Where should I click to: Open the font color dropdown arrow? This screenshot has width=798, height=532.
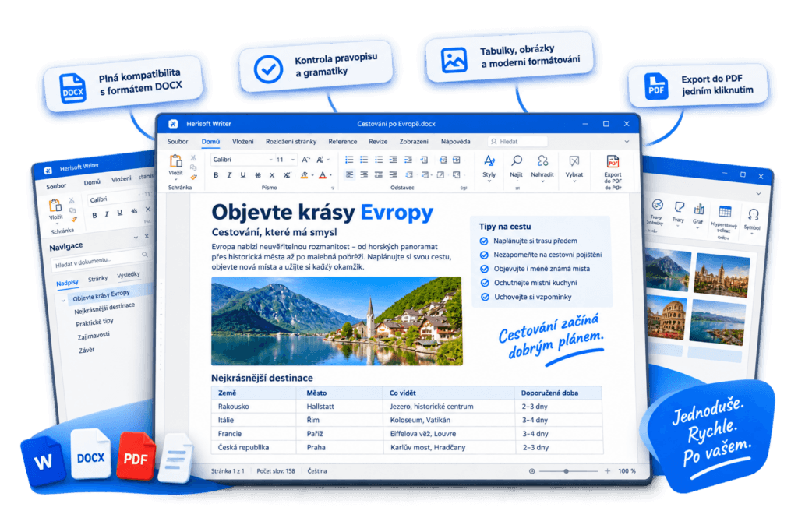click(x=330, y=175)
